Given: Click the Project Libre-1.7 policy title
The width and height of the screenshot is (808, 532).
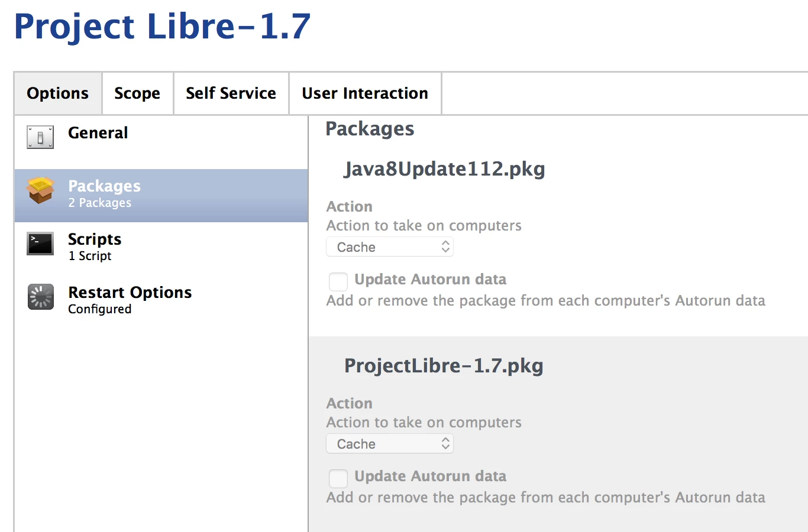Looking at the screenshot, I should click(x=162, y=26).
